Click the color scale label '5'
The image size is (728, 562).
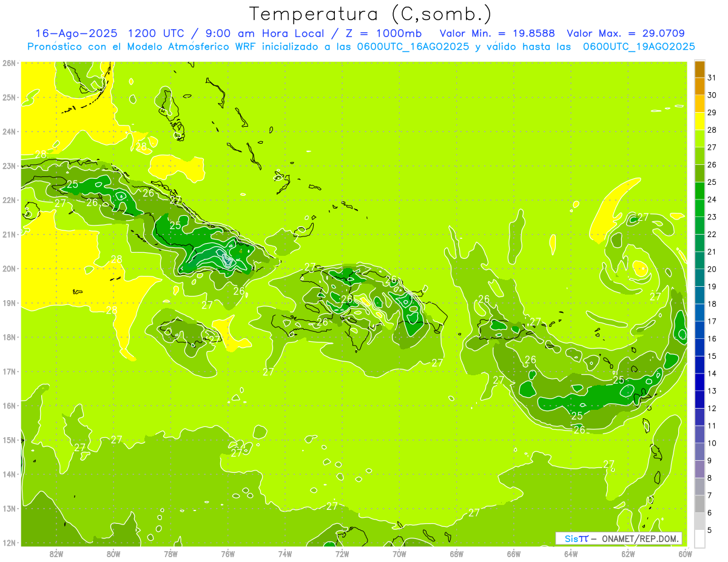tap(710, 530)
